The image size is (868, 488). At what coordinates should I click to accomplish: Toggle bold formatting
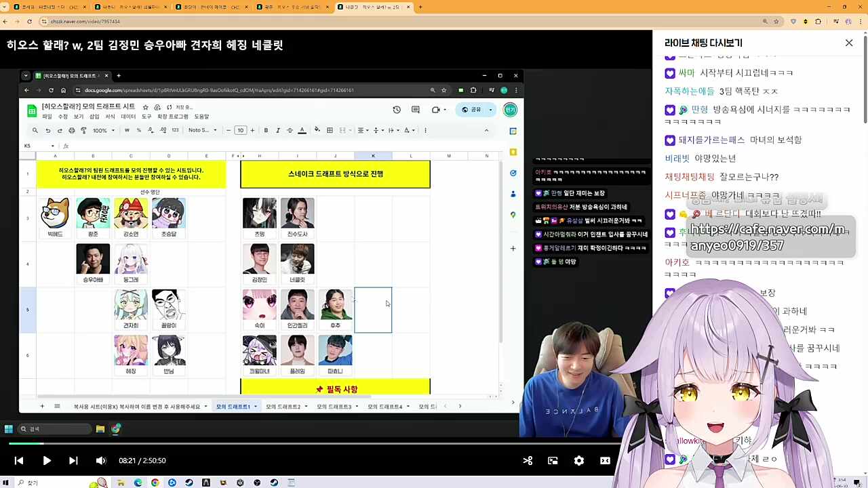(266, 130)
